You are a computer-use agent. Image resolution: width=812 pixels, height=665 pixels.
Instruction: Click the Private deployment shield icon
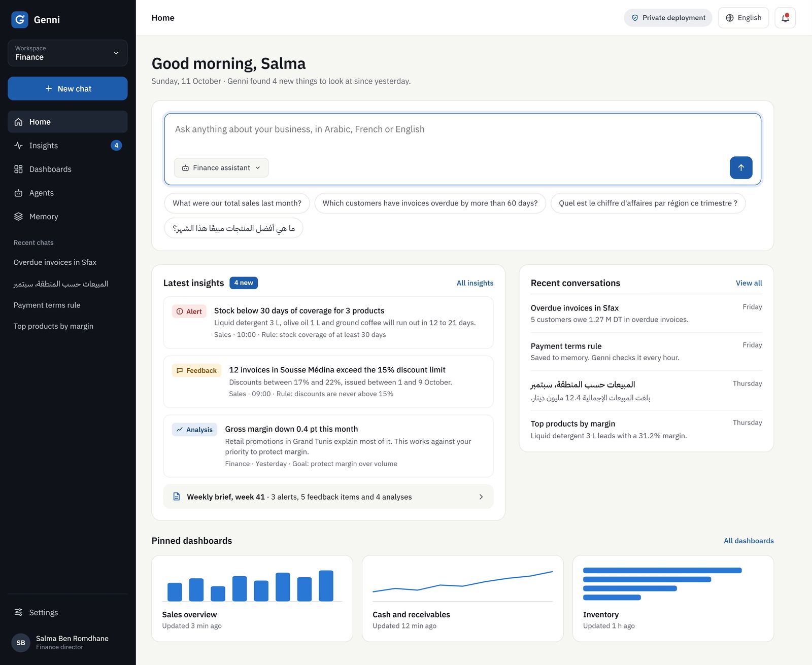click(635, 18)
